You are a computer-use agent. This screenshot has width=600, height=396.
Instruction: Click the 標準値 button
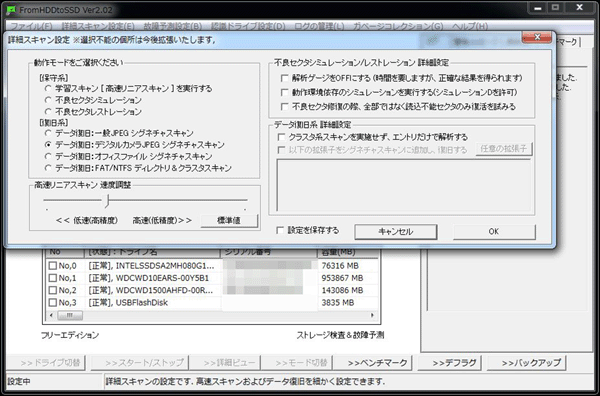(229, 220)
